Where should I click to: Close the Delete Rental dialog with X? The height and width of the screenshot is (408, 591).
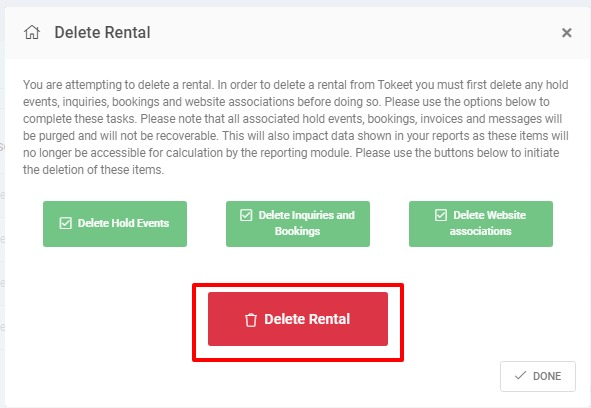point(567,33)
